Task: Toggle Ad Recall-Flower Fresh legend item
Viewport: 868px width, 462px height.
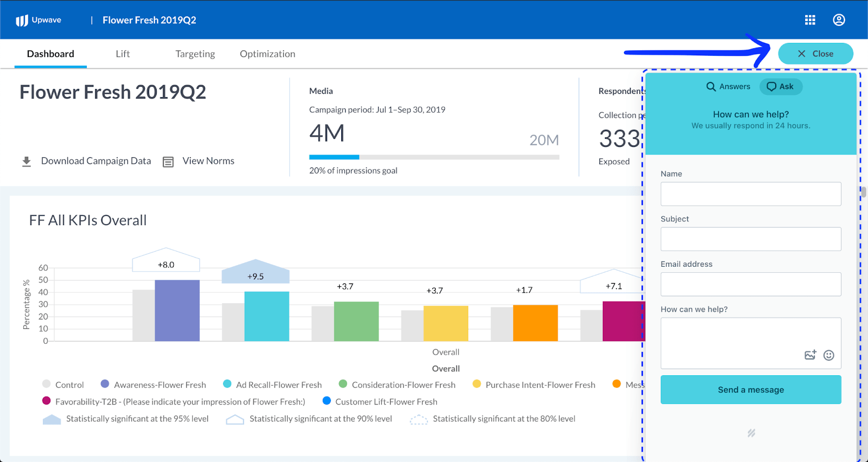Action: 272,384
